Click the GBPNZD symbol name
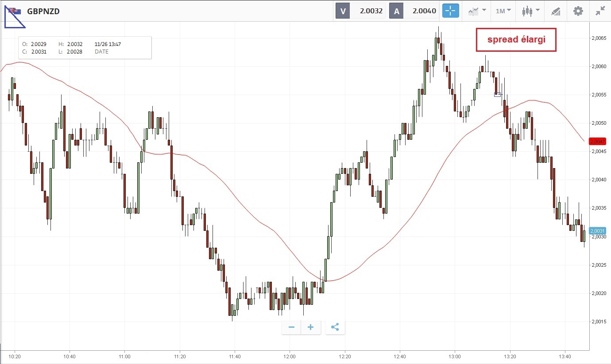This screenshot has height=364, width=611. 43,11
